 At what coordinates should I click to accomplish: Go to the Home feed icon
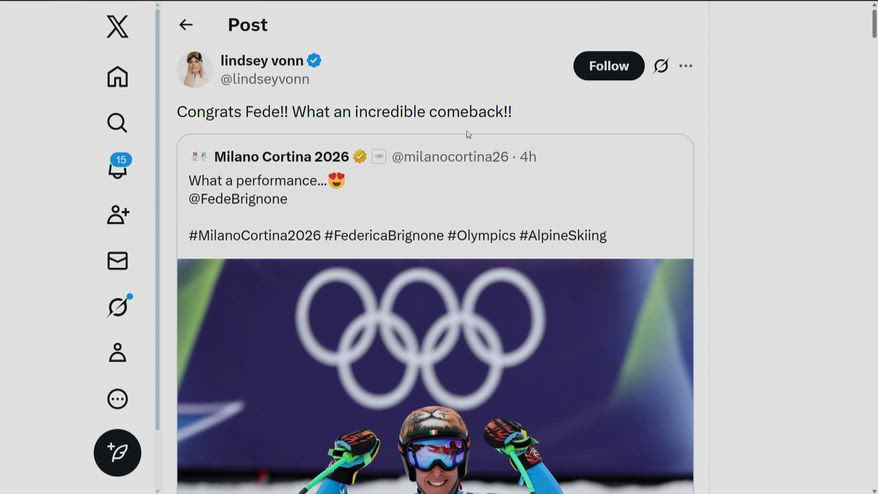pyautogui.click(x=117, y=77)
